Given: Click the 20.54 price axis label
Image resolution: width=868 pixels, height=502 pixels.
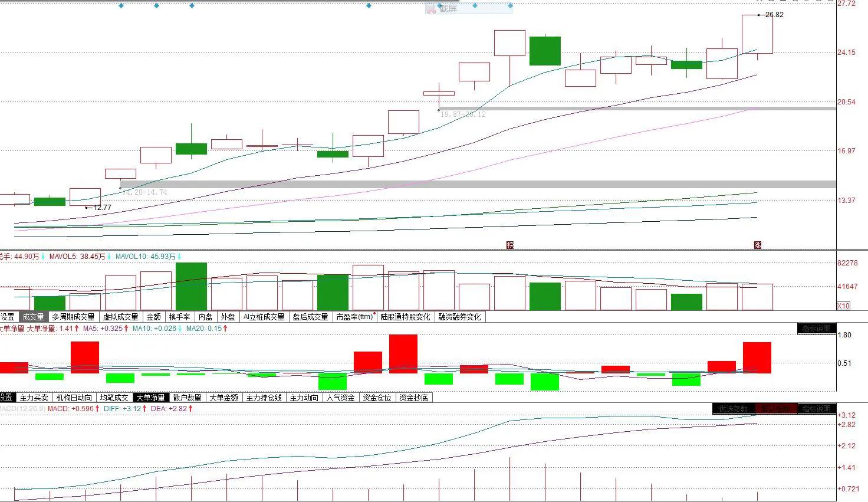Looking at the screenshot, I should point(846,102).
